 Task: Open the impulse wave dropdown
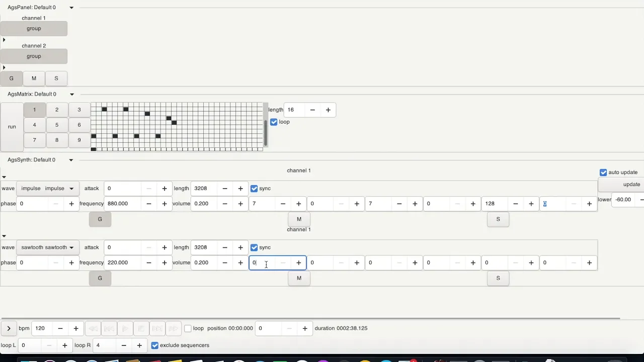(48, 189)
